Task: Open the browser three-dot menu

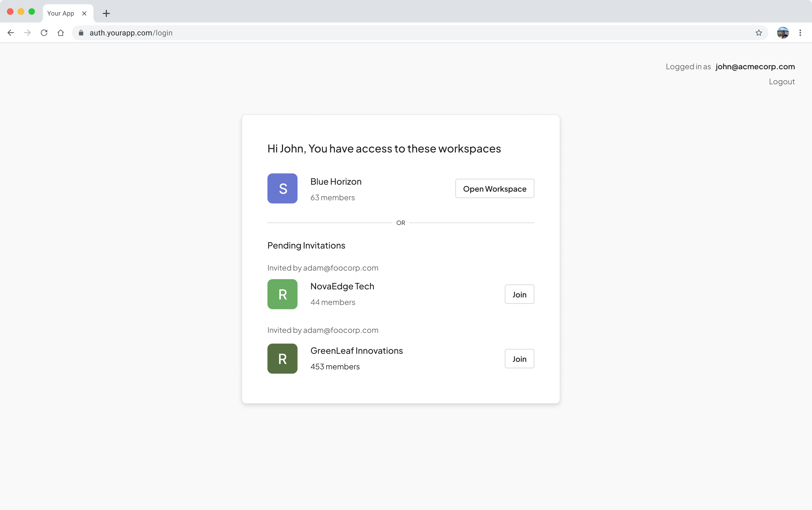Action: point(800,33)
